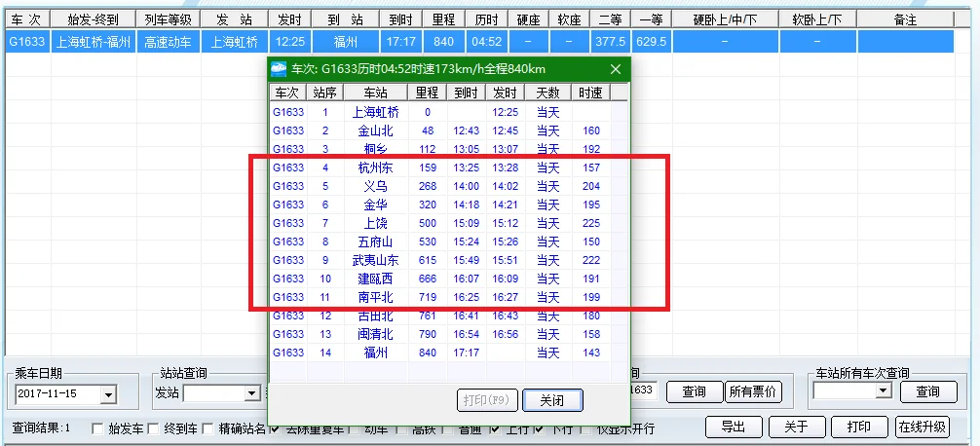Click 查询 in 车站所有车次查询 group
The width and height of the screenshot is (980, 446).
(928, 391)
